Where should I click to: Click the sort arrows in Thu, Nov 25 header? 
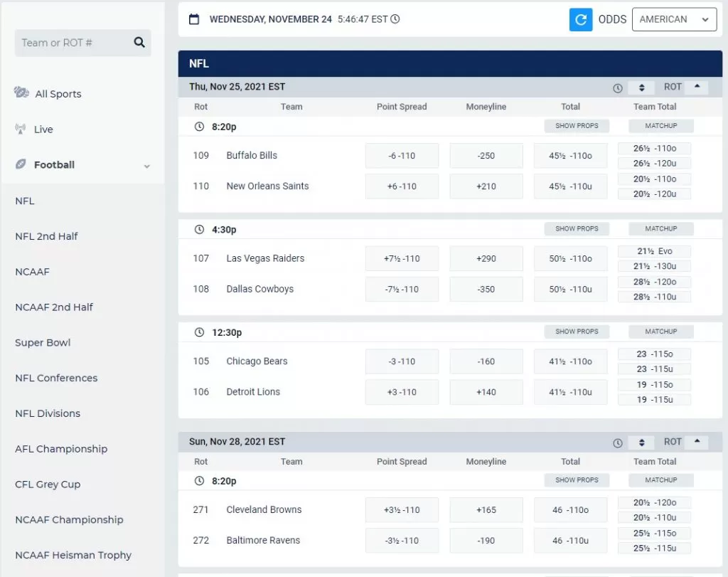[642, 88]
